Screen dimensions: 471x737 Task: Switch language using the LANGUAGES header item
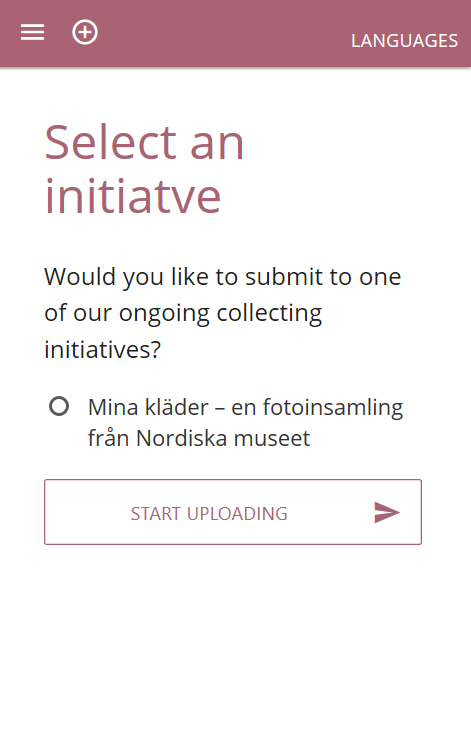coord(404,41)
